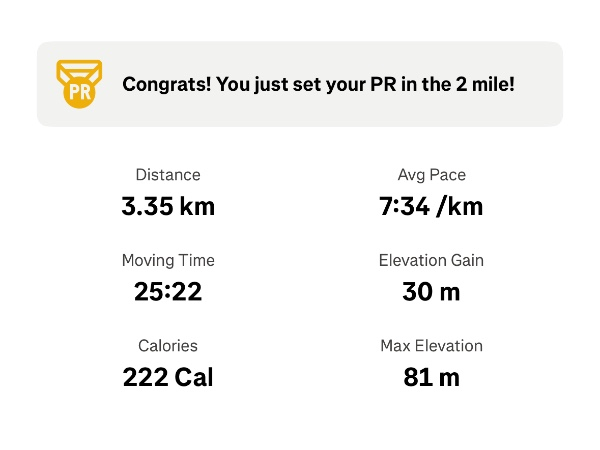Select the Max Elevation label

coord(431,346)
